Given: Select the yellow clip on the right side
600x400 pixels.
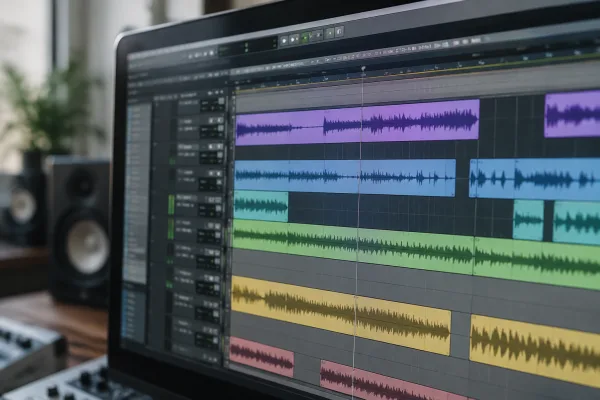Looking at the screenshot, I should click(535, 350).
